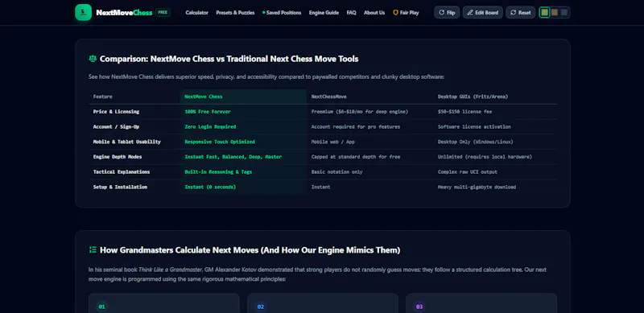Open Fair Play nav link
644x313 pixels.
[x=406, y=13]
